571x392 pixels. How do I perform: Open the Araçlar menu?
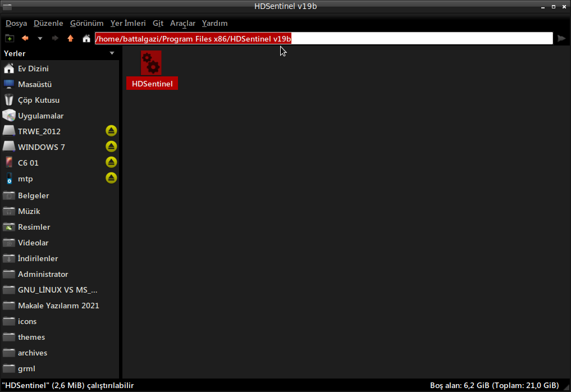point(182,24)
